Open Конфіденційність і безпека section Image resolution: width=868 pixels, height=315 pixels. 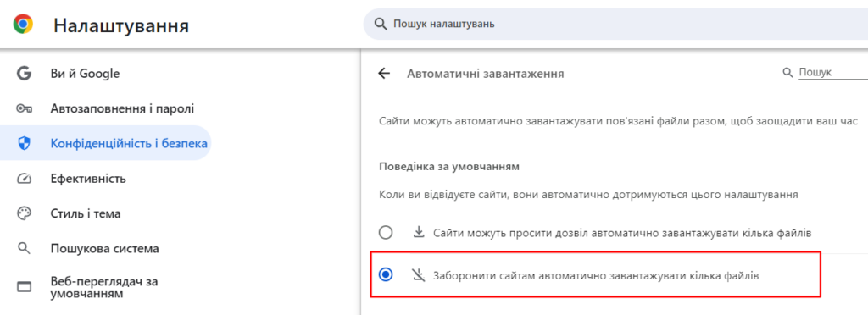(105, 144)
